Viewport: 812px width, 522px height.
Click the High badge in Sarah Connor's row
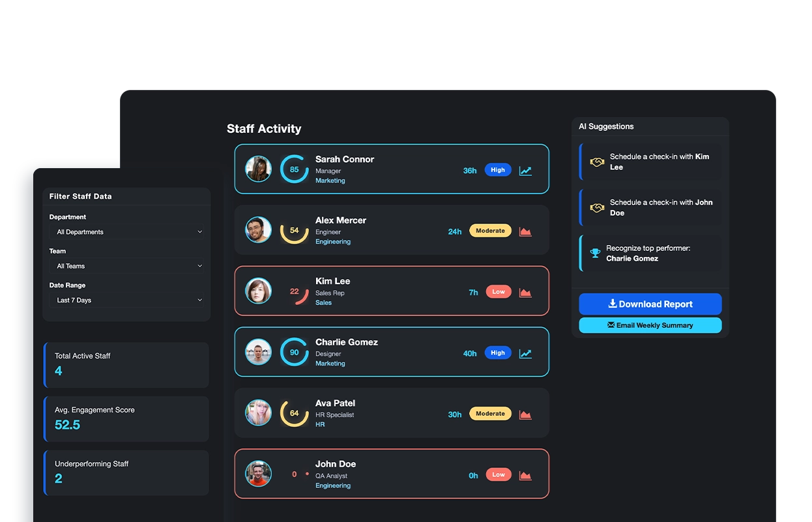(498, 170)
